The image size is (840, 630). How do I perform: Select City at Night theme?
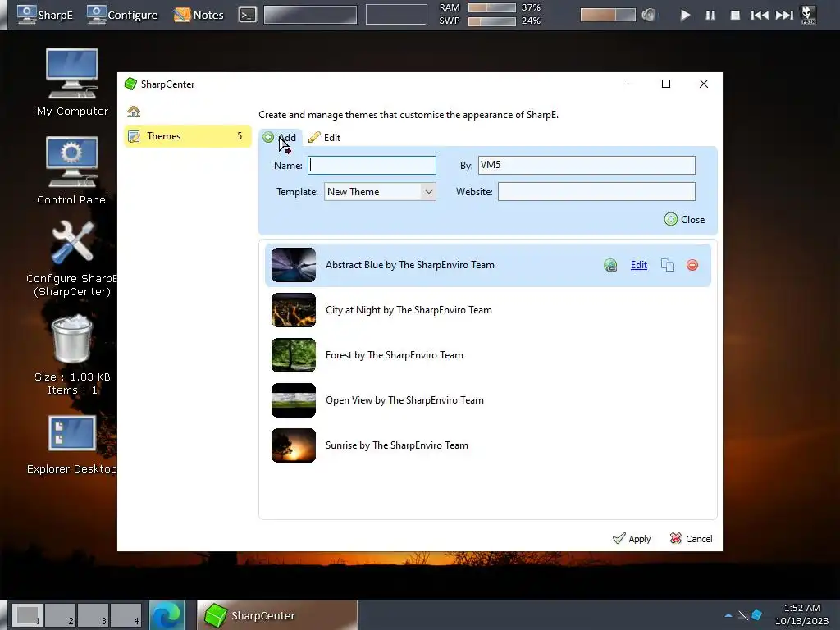point(487,310)
